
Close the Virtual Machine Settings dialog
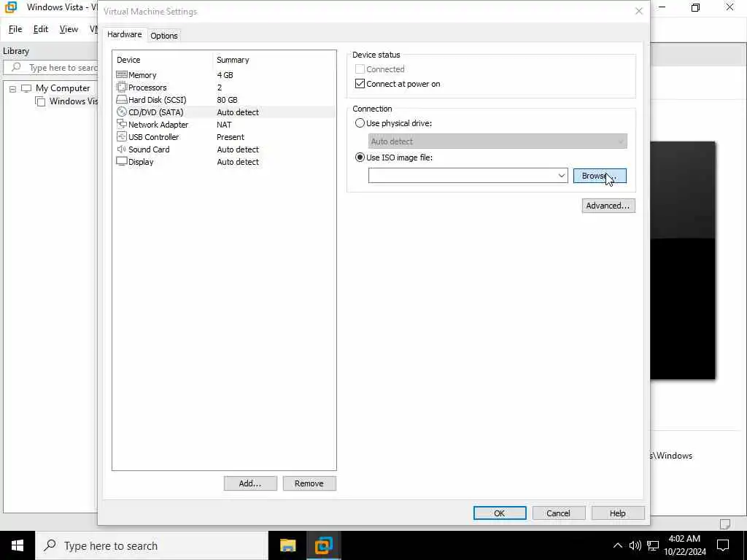click(639, 11)
